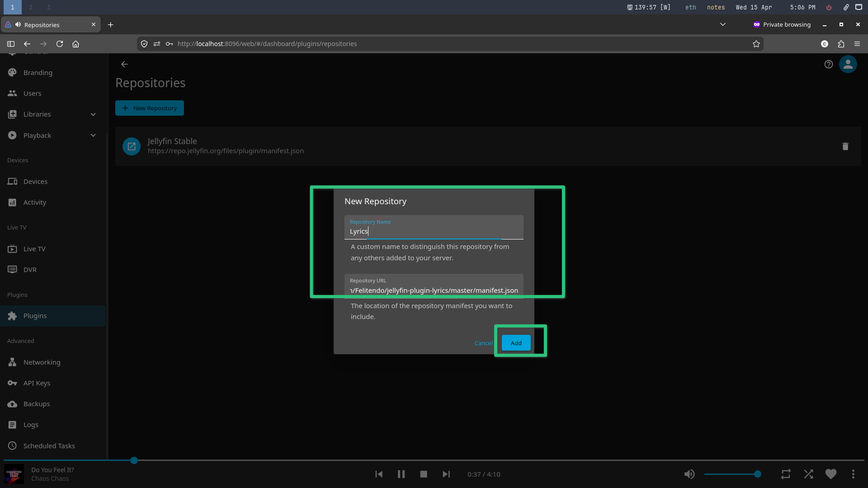
Task: Open the list all tabs dropdown
Action: click(723, 24)
